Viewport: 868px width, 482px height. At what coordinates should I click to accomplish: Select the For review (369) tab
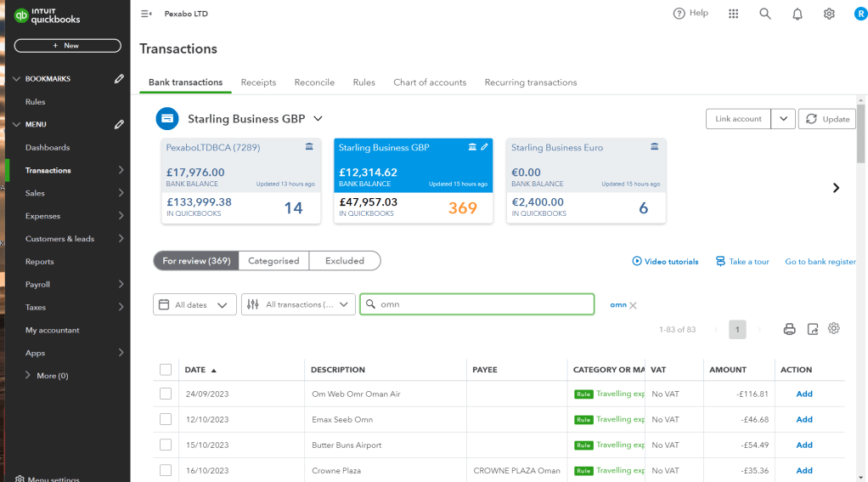(196, 261)
